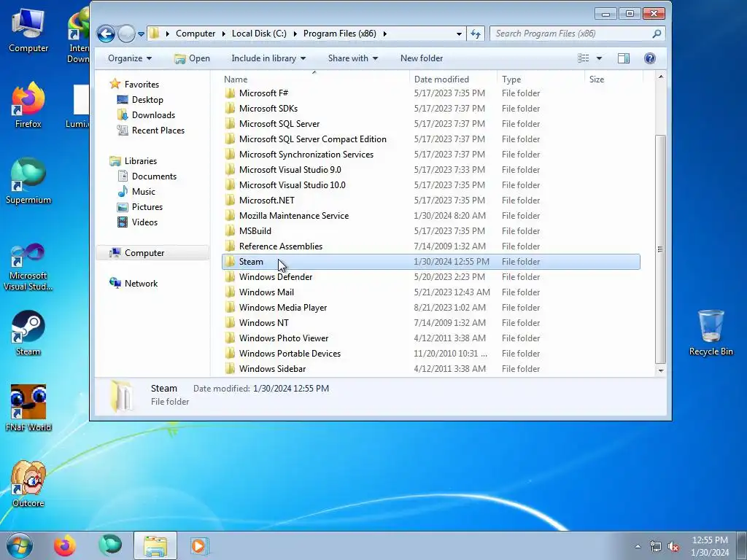Toggle the preview pane
This screenshot has width=747, height=560.
tap(624, 58)
